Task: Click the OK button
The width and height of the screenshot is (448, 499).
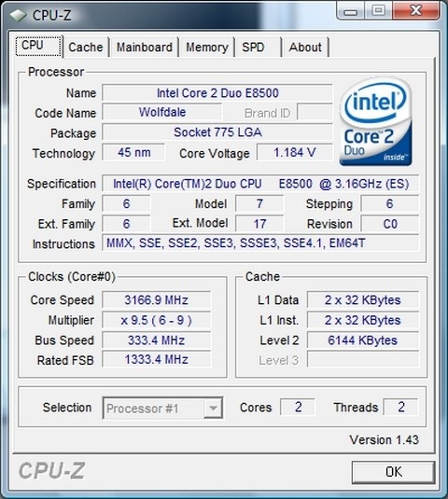Action: 393,472
